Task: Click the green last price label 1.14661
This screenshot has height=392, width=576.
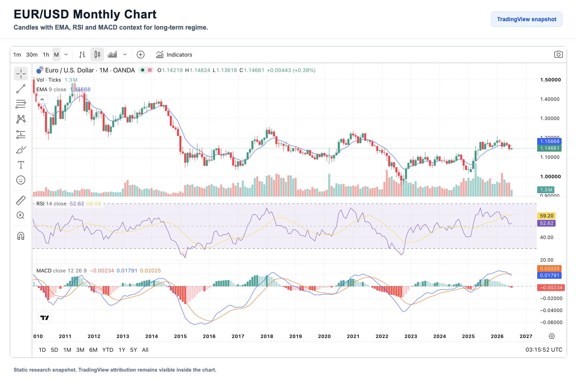Action: coord(549,148)
